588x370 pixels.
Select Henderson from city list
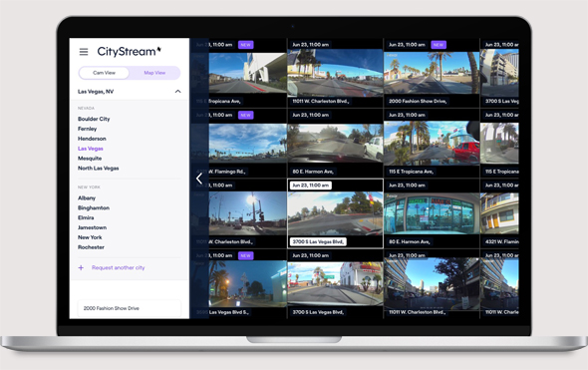click(92, 139)
